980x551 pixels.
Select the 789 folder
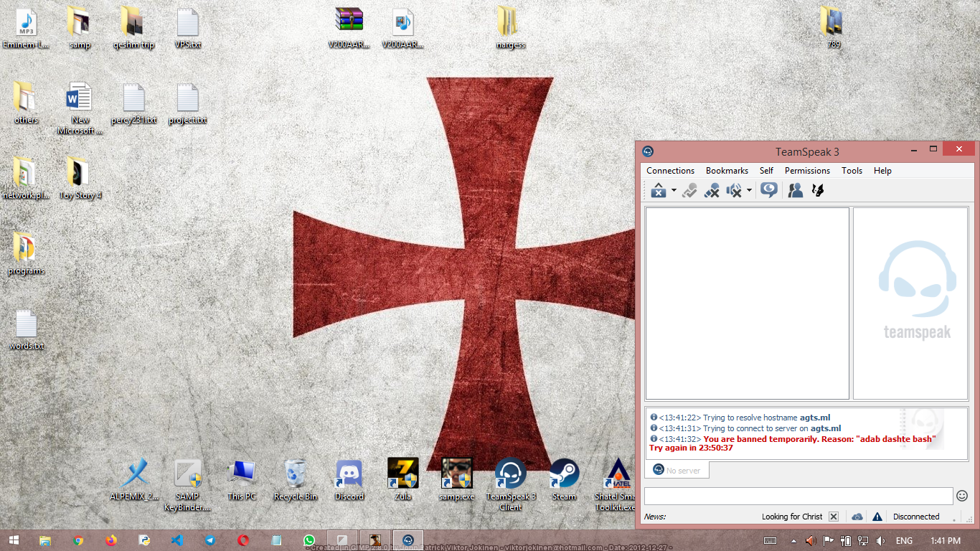pyautogui.click(x=833, y=29)
